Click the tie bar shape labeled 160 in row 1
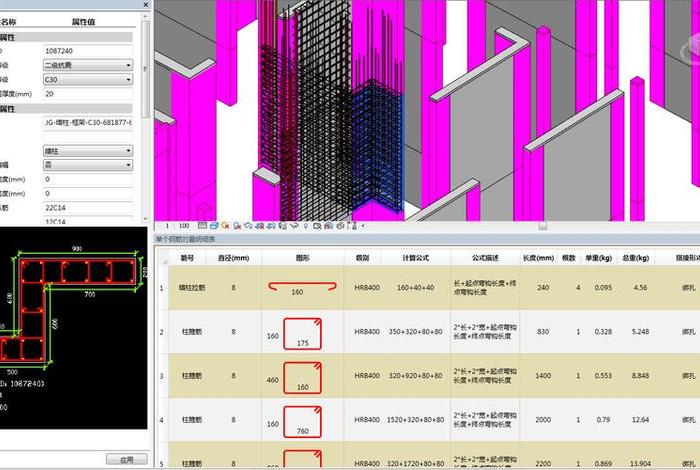 [x=302, y=288]
